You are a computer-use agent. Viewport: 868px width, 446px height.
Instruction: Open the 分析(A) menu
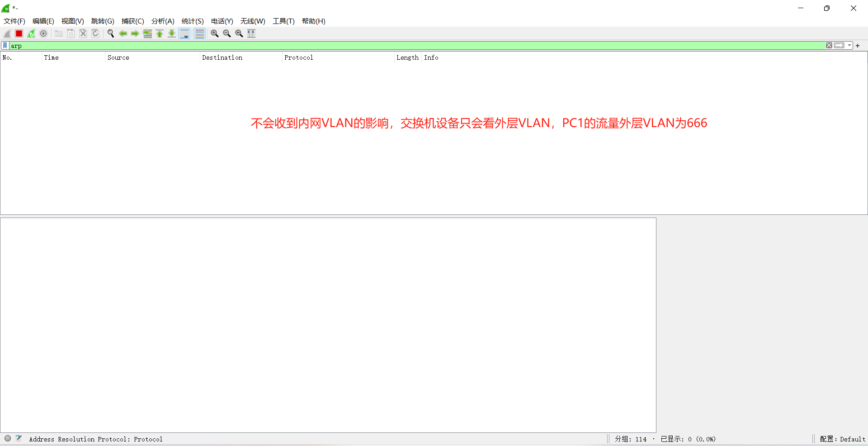tap(163, 21)
